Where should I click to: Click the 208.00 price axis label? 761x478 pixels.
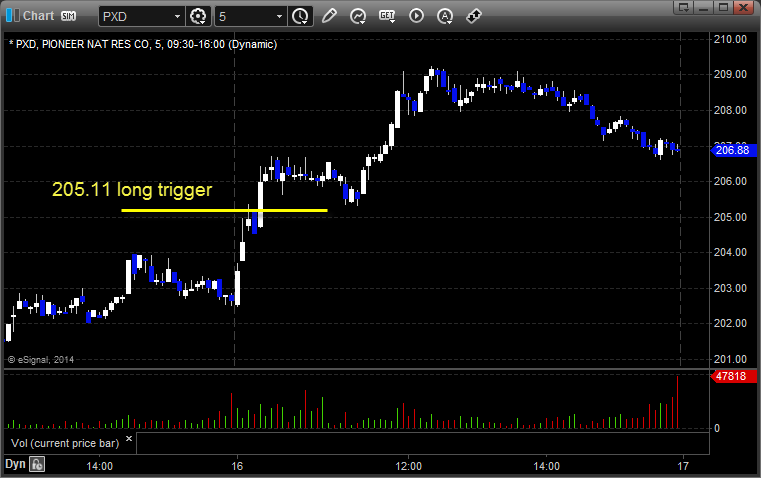point(730,110)
